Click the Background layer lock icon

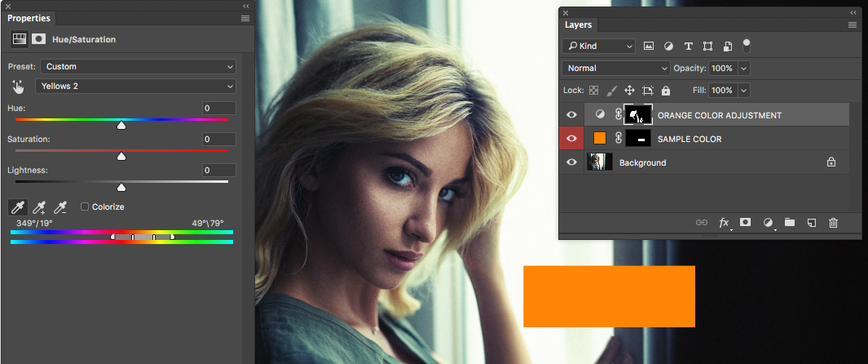(831, 162)
